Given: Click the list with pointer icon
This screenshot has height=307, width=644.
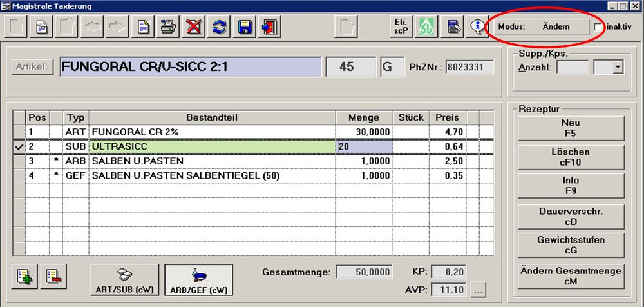Looking at the screenshot, I should click(452, 27).
